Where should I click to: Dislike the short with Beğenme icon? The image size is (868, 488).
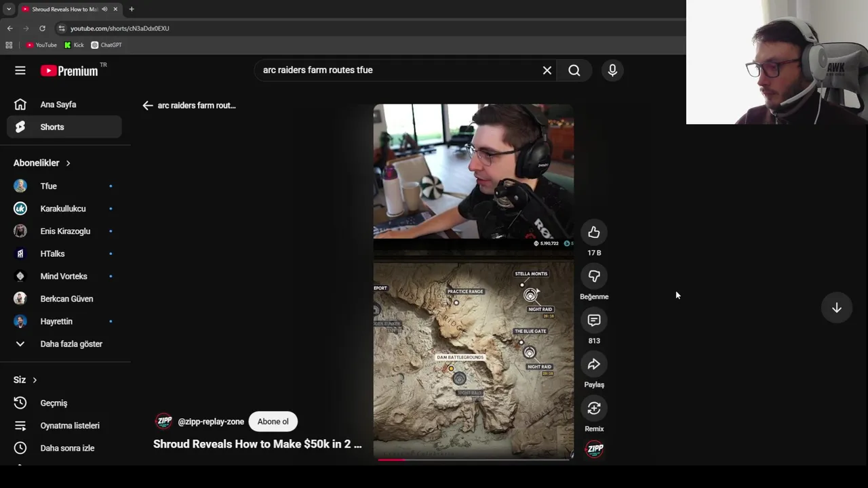pos(594,277)
